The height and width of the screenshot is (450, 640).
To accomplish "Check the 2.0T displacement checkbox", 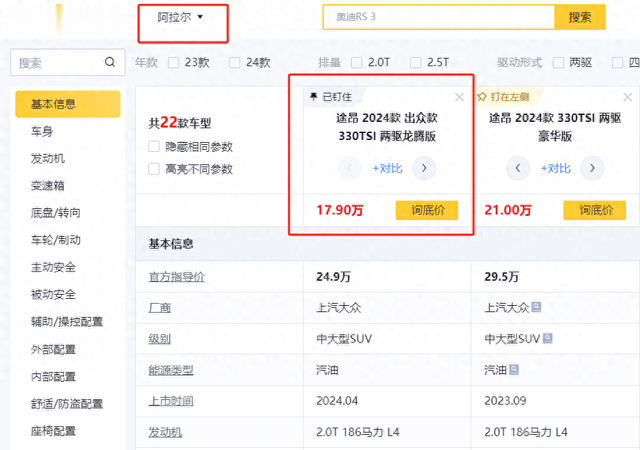I will [356, 62].
